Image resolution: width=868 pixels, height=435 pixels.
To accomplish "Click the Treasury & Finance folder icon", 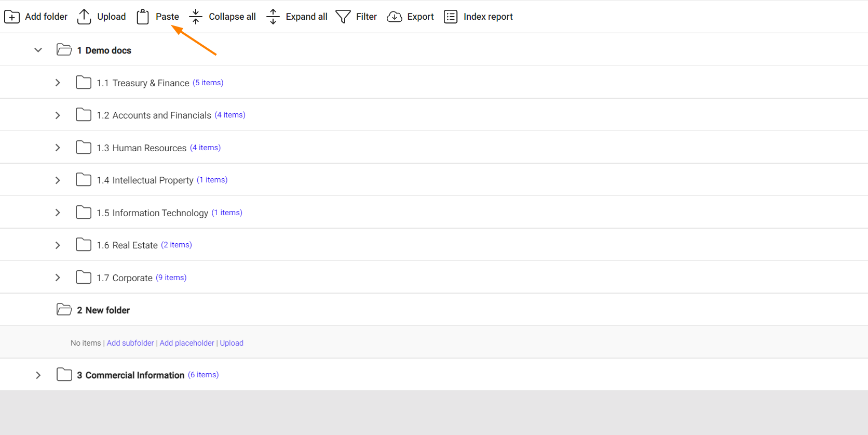I will pyautogui.click(x=84, y=83).
